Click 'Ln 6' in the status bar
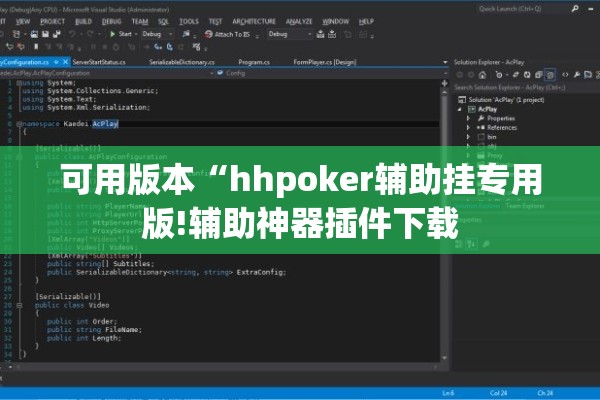 [x=448, y=393]
